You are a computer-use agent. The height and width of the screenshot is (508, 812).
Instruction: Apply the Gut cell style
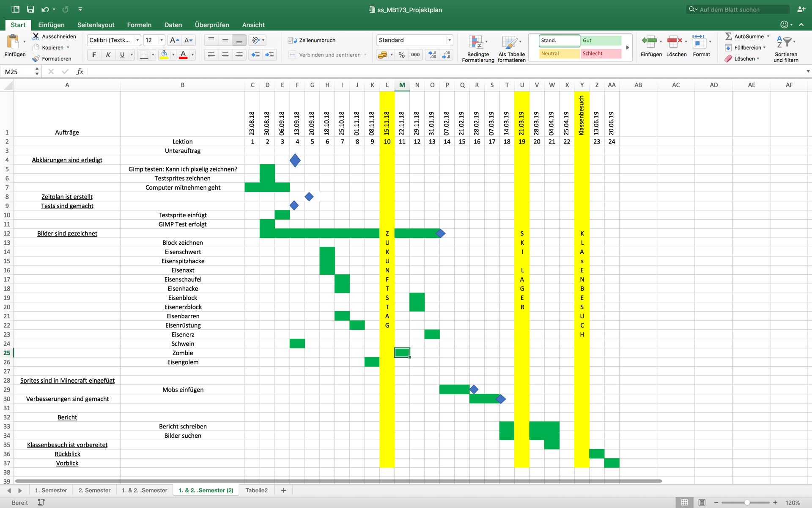(x=601, y=40)
